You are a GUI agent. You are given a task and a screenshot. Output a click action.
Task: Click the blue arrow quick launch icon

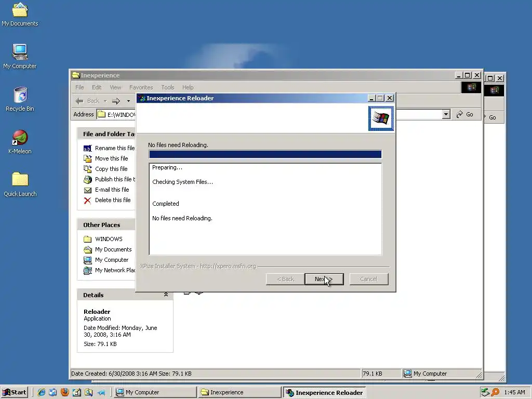101,393
